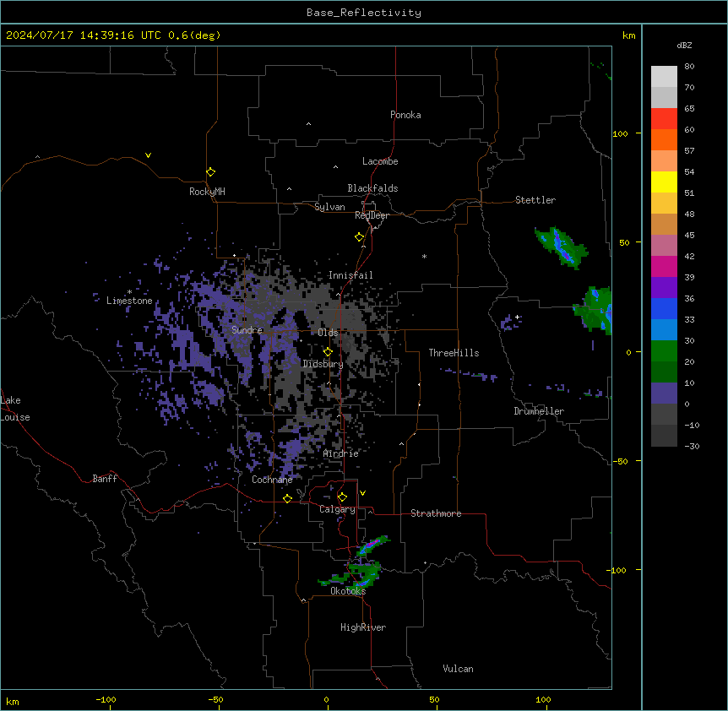Click the Sundre map label

pos(247,330)
